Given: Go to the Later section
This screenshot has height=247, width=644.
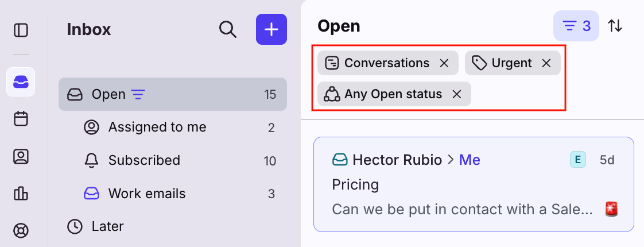Looking at the screenshot, I should 107,226.
